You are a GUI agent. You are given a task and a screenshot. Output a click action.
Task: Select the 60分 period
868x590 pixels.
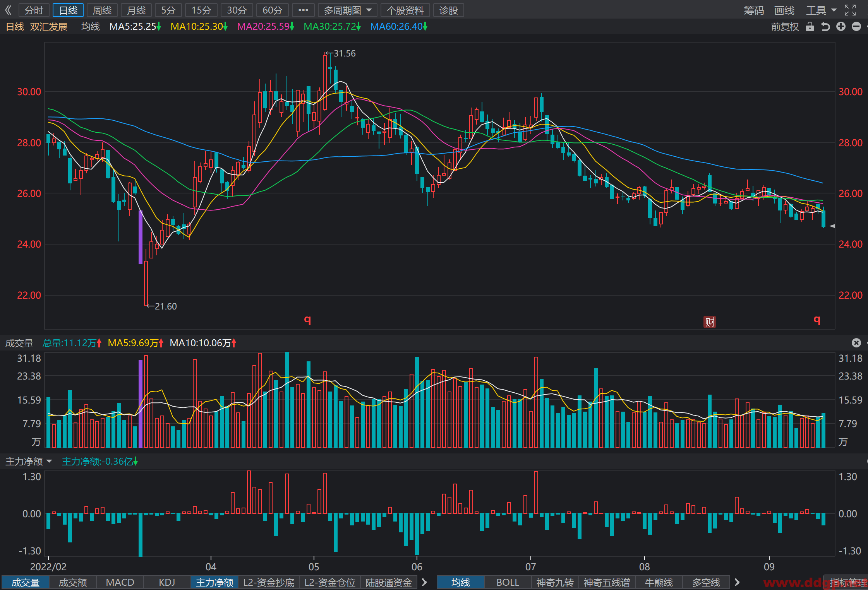[x=273, y=10]
